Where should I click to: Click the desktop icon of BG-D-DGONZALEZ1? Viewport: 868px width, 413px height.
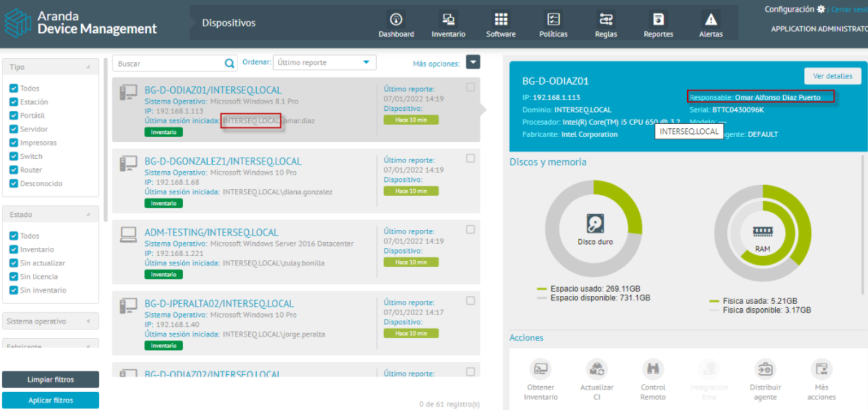(x=128, y=163)
